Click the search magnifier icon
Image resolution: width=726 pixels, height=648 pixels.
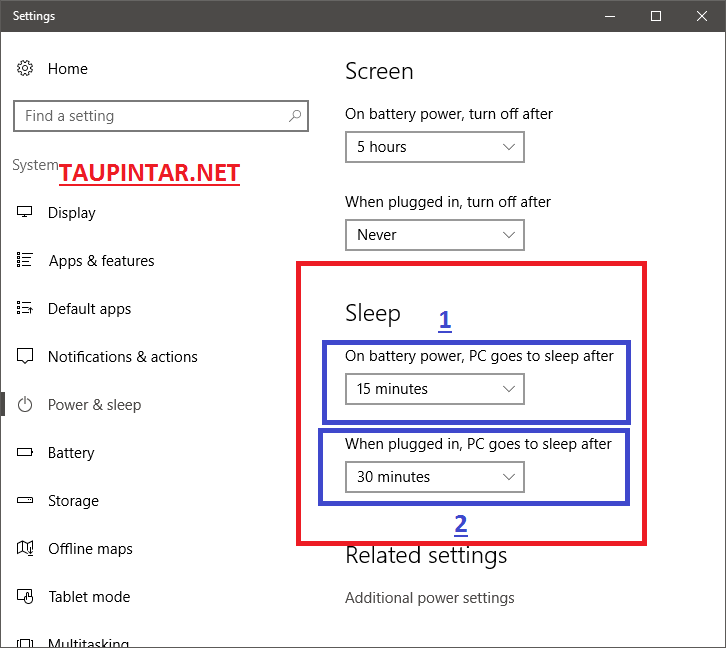point(295,116)
